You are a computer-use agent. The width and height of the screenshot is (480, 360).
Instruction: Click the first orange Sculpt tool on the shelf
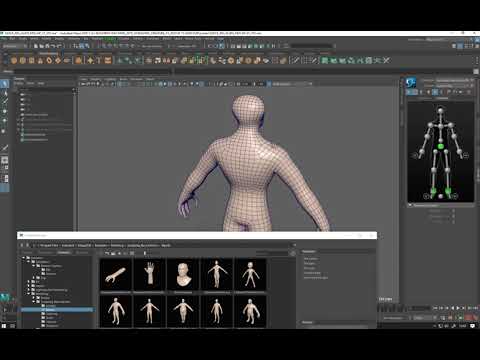click(14, 60)
